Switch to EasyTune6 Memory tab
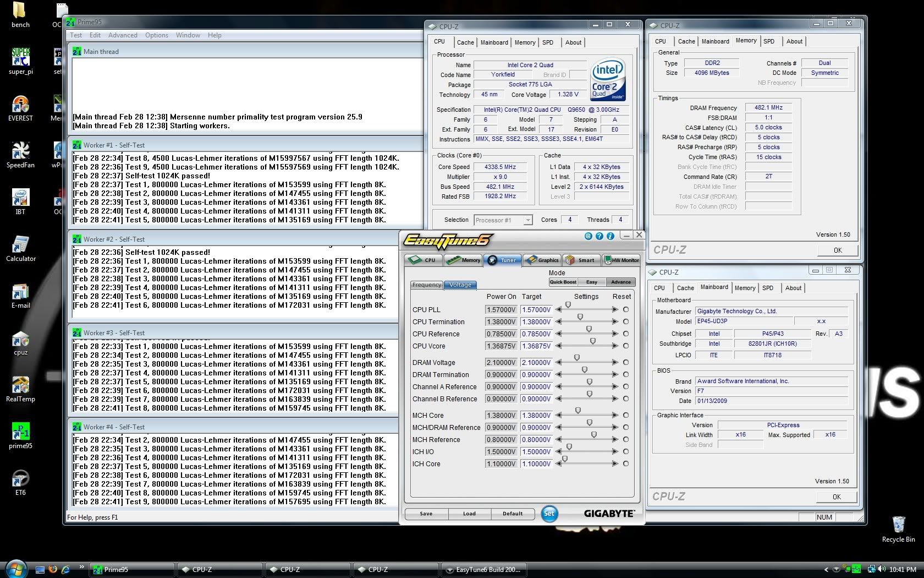 [463, 260]
